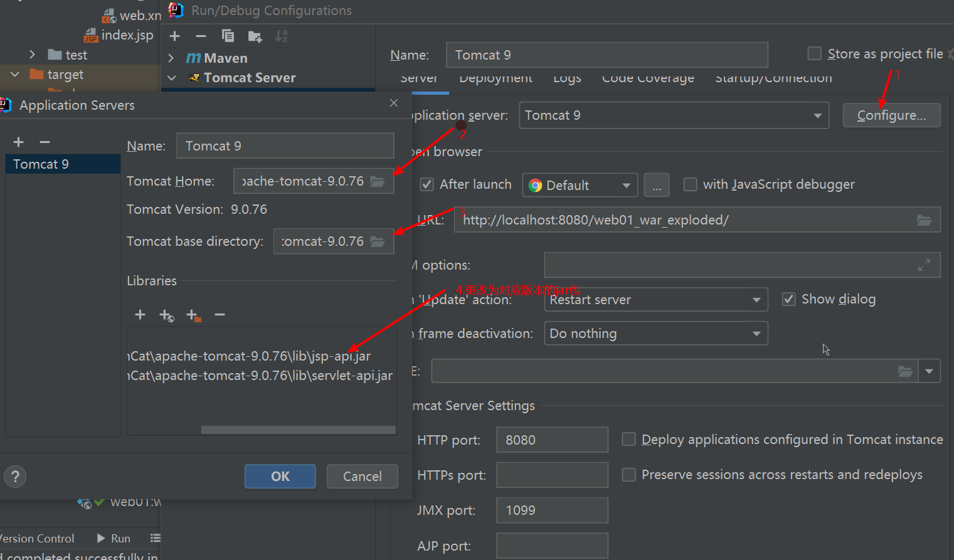The image size is (954, 560).
Task: Open JRE dropdown arrow
Action: coord(929,371)
